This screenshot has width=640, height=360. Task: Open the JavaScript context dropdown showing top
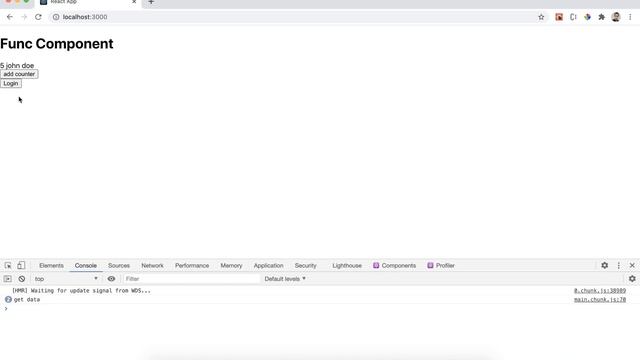(x=66, y=279)
